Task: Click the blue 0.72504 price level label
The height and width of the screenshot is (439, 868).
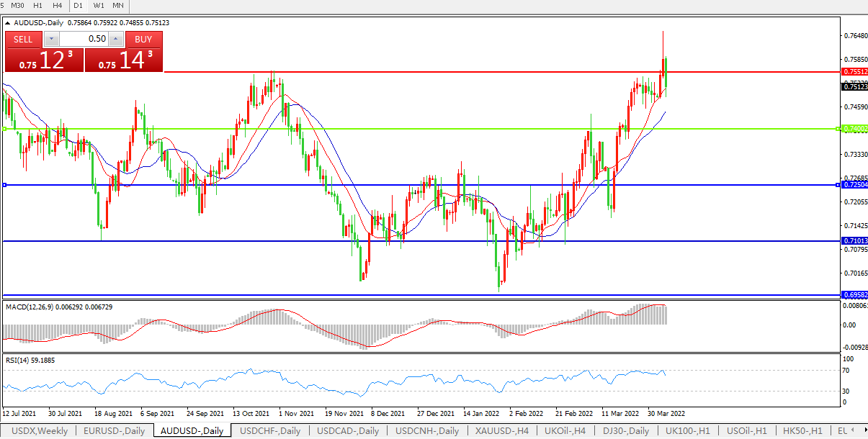Action: pyautogui.click(x=854, y=185)
